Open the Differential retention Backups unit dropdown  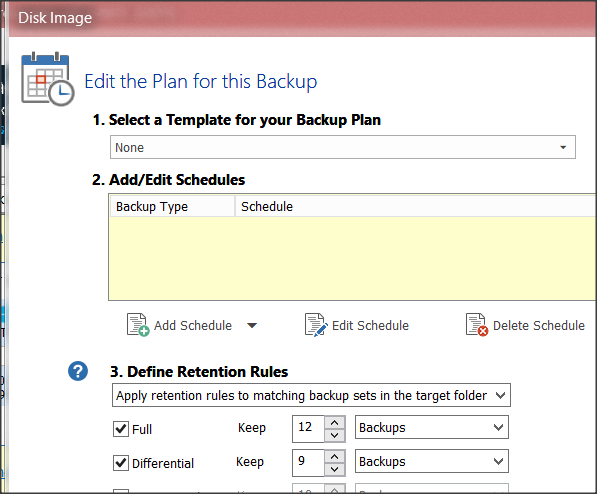432,461
